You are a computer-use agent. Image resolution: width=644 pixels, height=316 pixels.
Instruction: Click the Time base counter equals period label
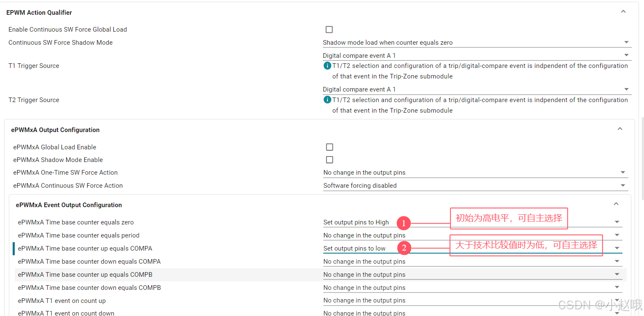click(x=78, y=235)
